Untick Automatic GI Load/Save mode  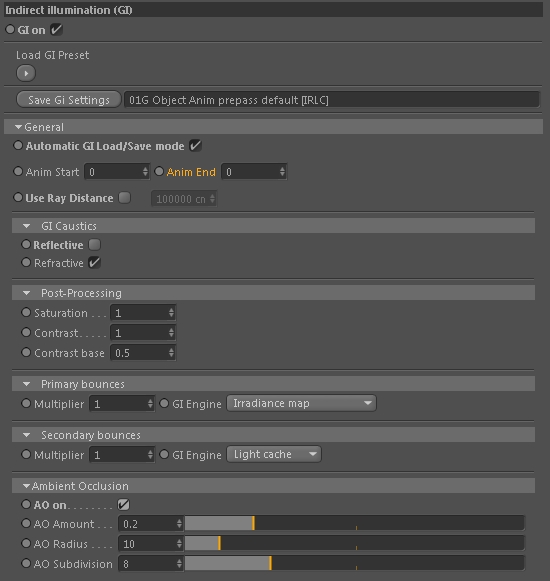pos(195,146)
